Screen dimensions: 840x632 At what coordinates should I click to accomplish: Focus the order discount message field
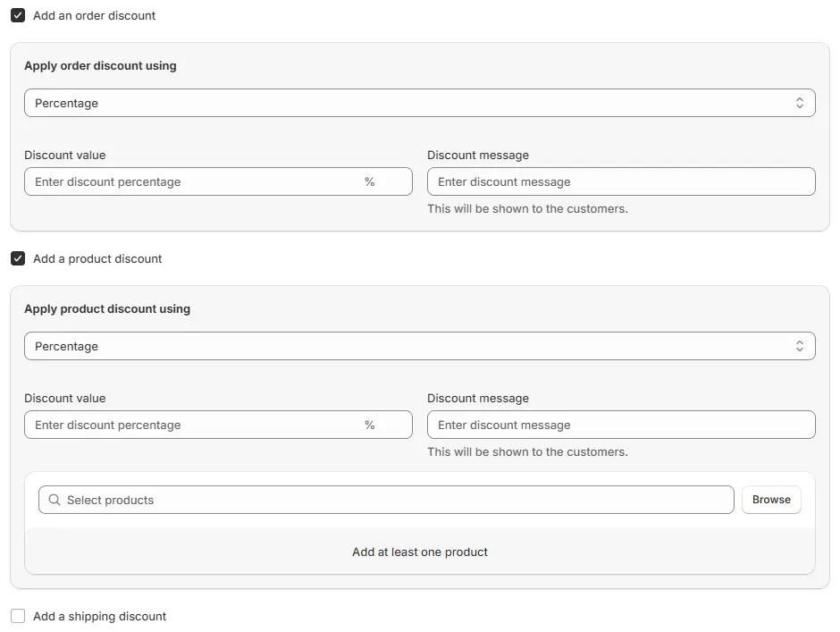click(621, 181)
